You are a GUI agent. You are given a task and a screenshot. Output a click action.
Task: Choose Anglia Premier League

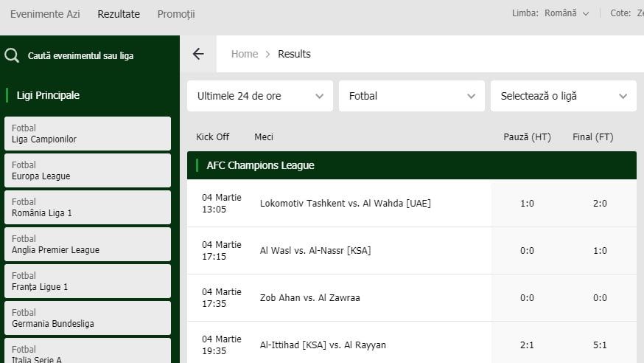click(x=88, y=244)
